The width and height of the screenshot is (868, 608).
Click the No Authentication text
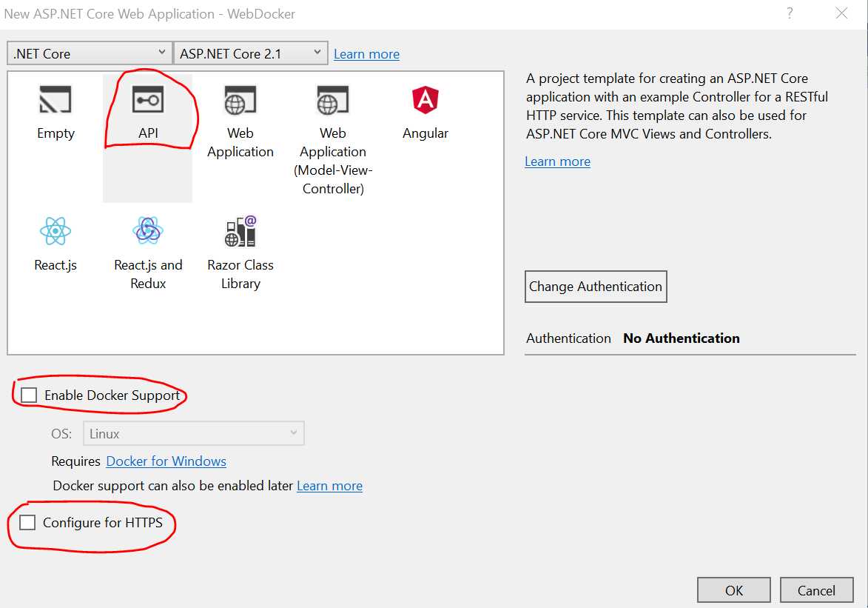coord(682,338)
